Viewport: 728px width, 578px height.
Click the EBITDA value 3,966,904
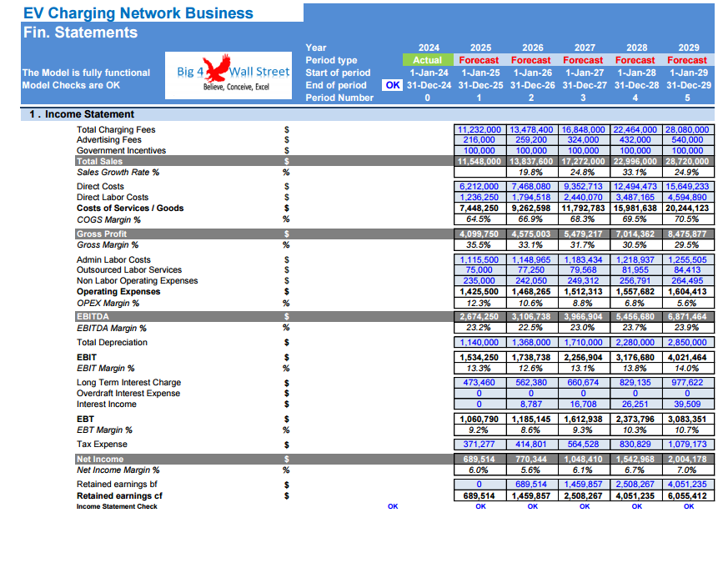coord(583,317)
